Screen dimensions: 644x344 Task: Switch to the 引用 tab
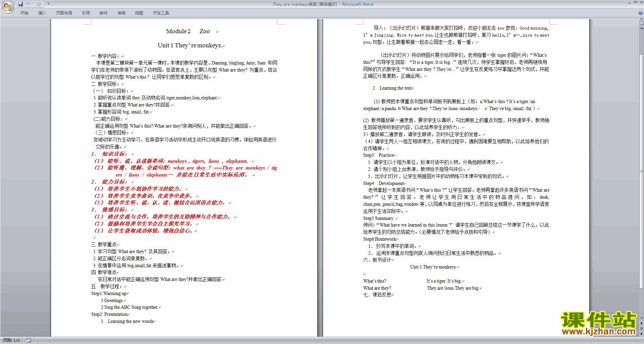(86, 13)
